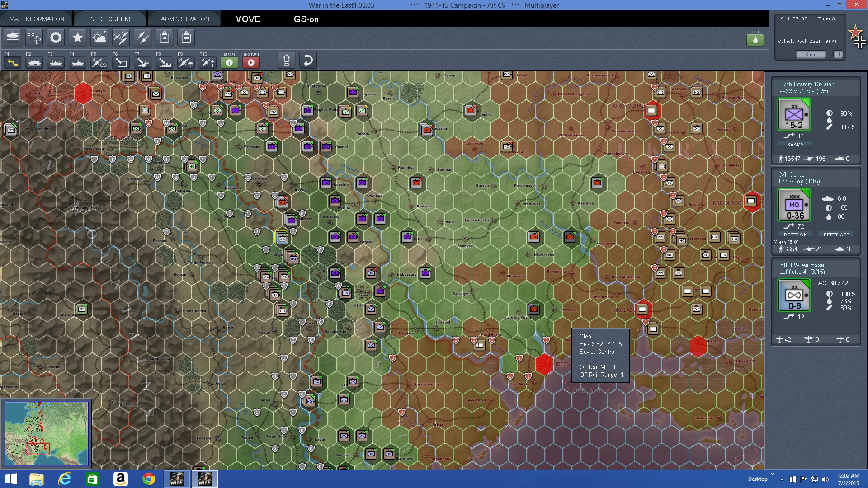
Task: Select F7 bomb airfield mode
Action: coord(143,62)
